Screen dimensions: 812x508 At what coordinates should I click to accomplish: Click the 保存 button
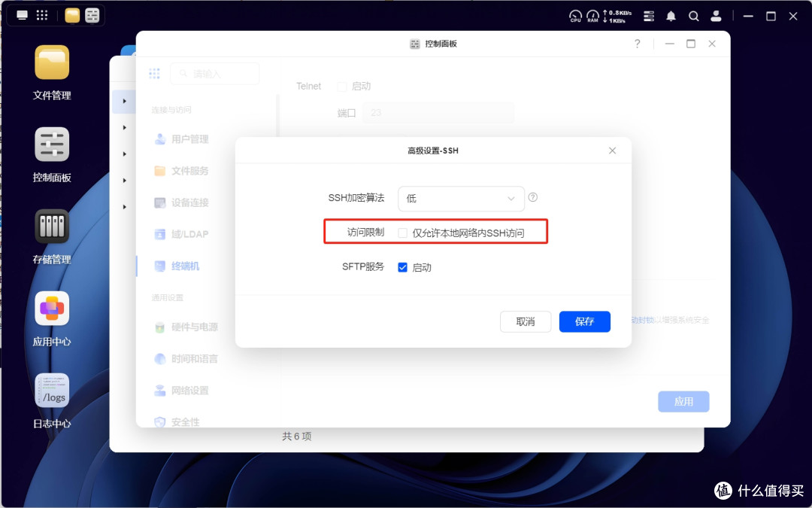585,321
